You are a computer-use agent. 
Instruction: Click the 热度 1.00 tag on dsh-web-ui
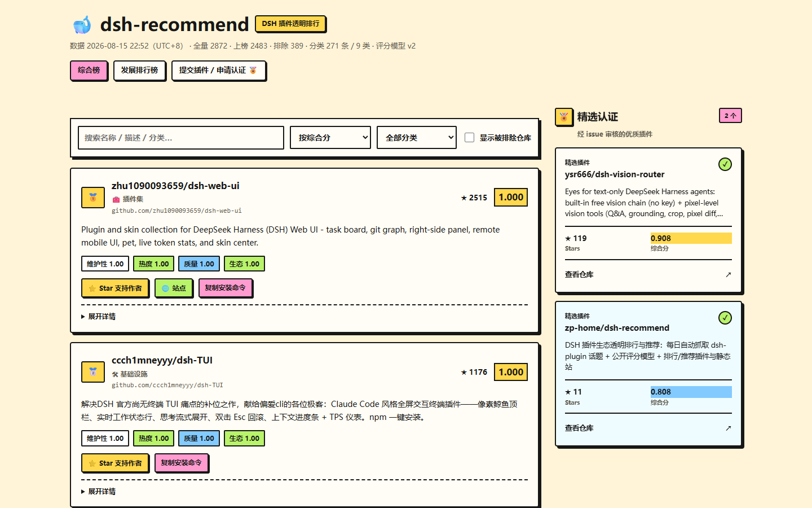154,264
